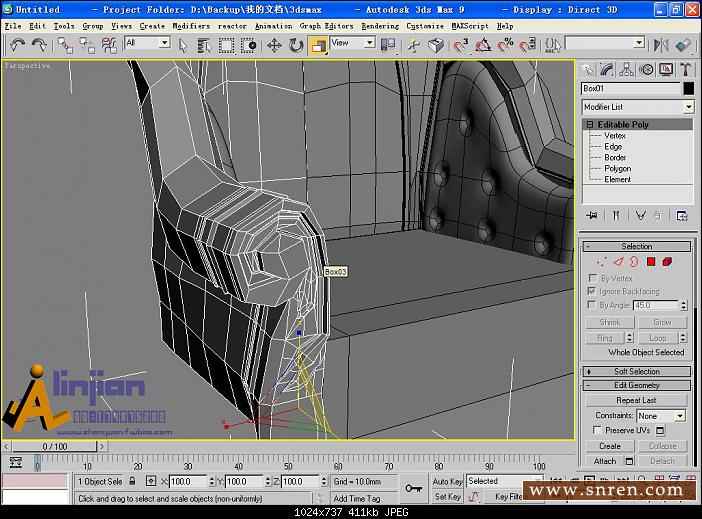This screenshot has height=519, width=702.
Task: Click the Select and Manipulate icon
Action: [414, 45]
